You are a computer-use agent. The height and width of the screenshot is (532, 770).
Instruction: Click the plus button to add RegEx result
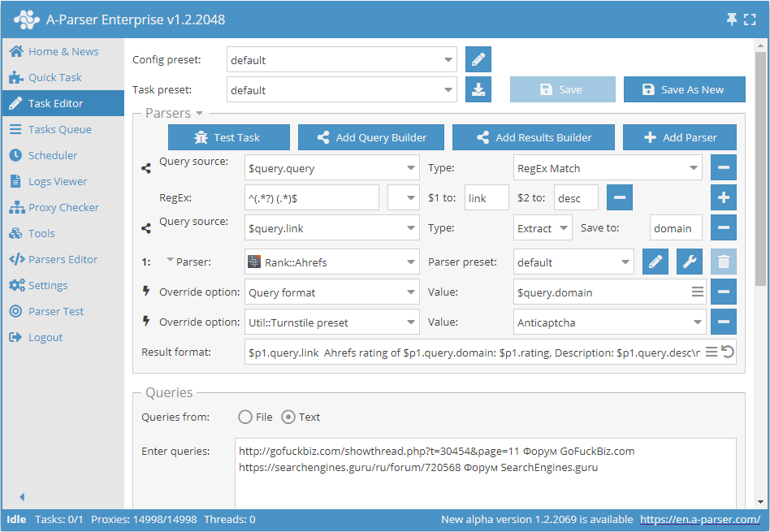tap(724, 197)
